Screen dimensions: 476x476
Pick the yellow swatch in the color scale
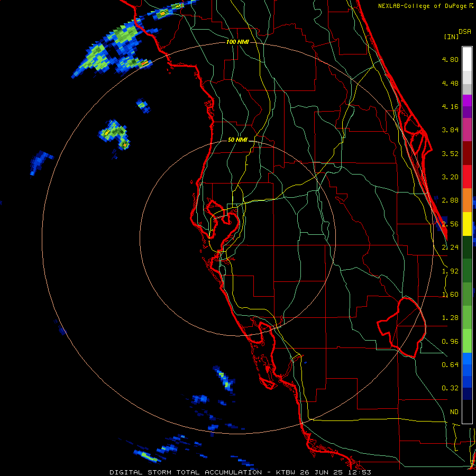click(467, 224)
